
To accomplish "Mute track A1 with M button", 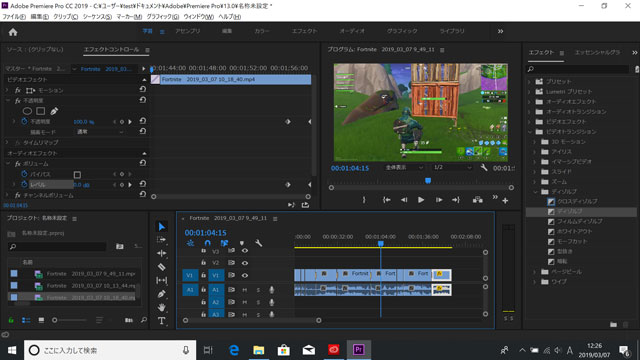I will coord(245,290).
